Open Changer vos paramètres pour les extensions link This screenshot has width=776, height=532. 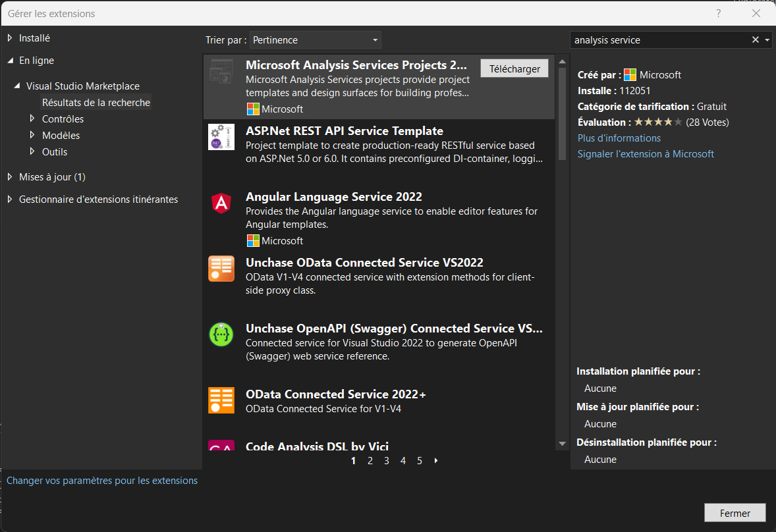102,481
